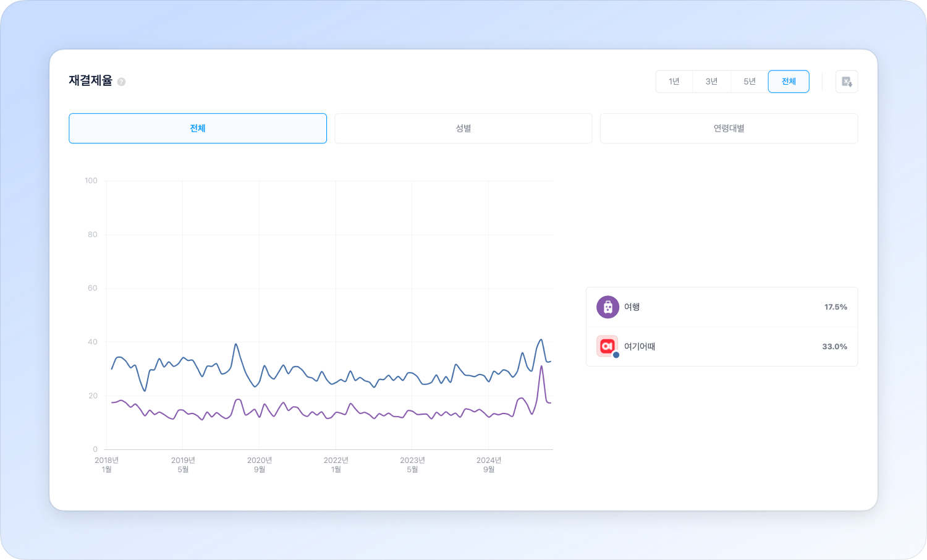Click the 17.5% value in the legend
This screenshot has height=560, width=927.
[x=836, y=307]
